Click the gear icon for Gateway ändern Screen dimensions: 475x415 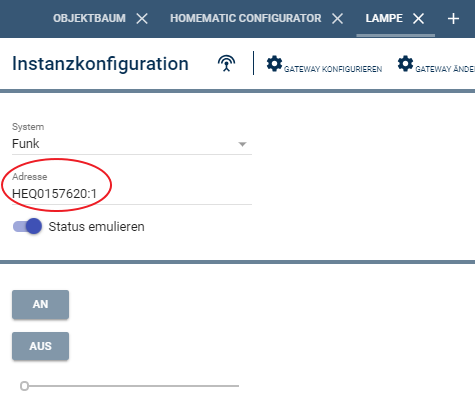pyautogui.click(x=405, y=64)
